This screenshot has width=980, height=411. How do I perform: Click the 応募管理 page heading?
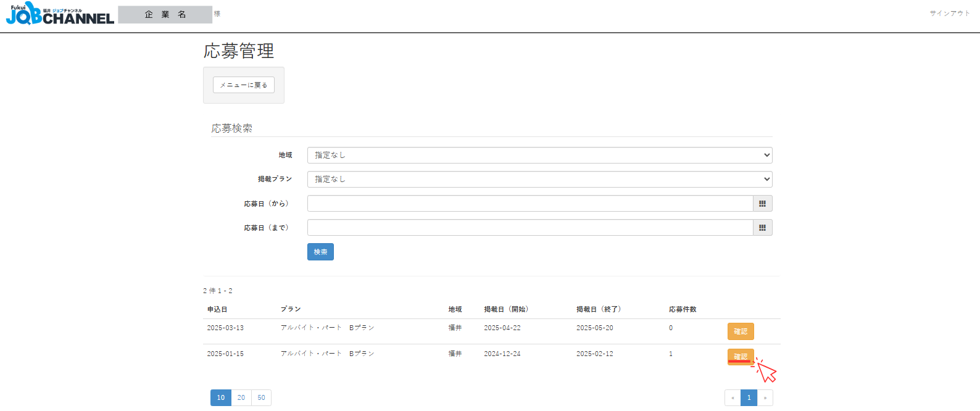click(x=239, y=51)
